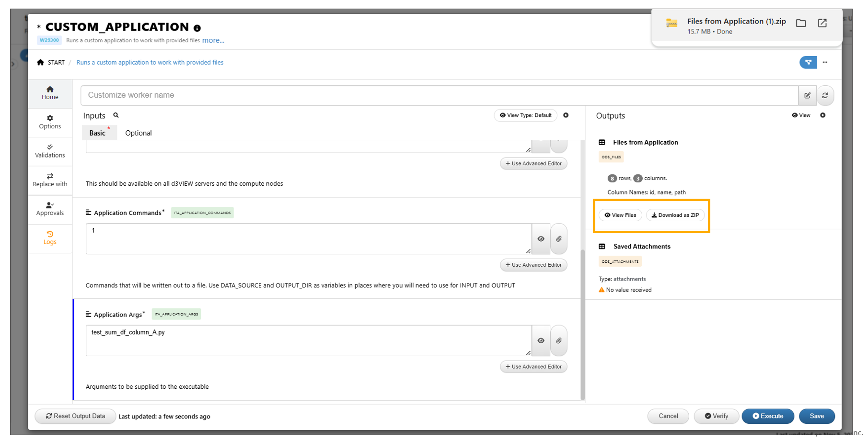The height and width of the screenshot is (440, 868).
Task: Open the View Type: Default dropdown
Action: click(x=525, y=115)
